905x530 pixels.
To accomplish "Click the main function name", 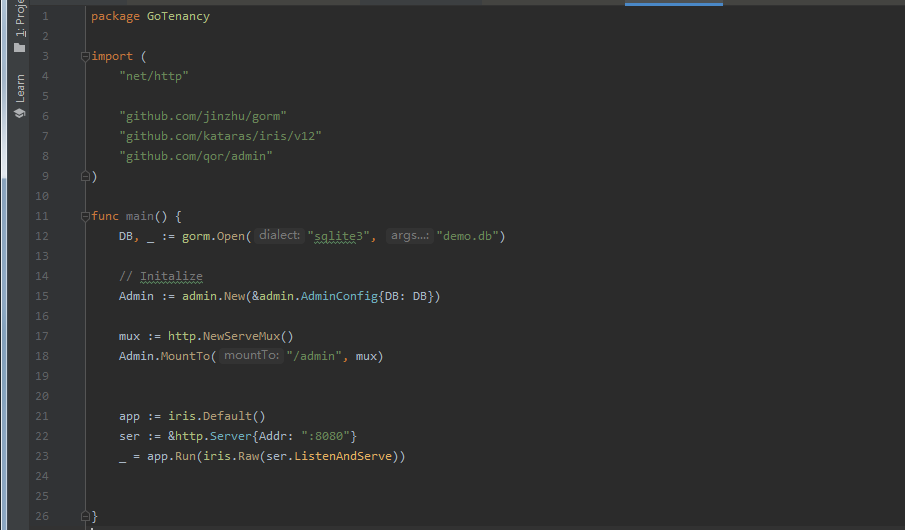I will pos(140,216).
